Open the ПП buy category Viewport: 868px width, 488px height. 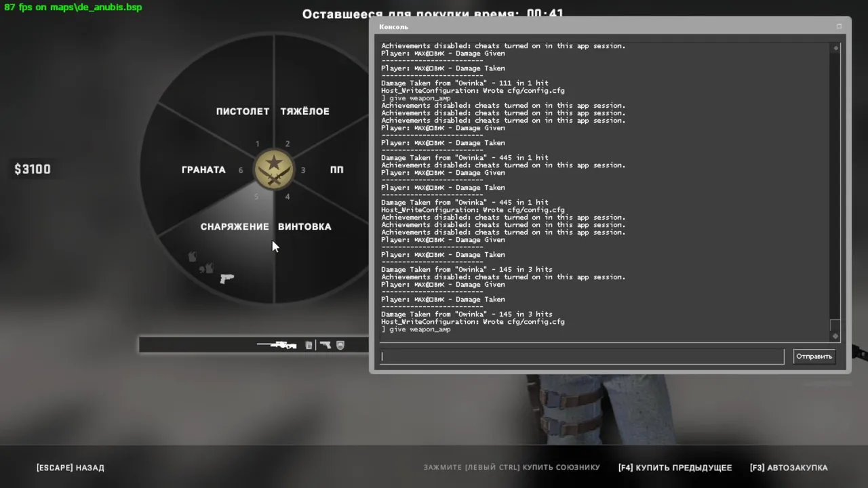(x=337, y=169)
